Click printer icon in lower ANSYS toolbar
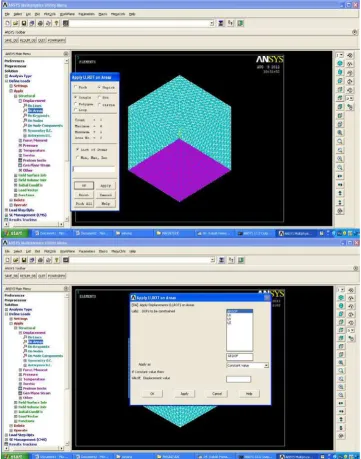Viewport: 361px width, 459px height. pos(40,260)
